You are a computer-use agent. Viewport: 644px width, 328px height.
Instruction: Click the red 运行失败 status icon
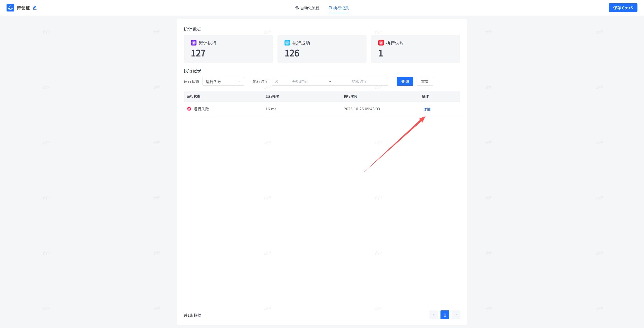click(x=189, y=109)
